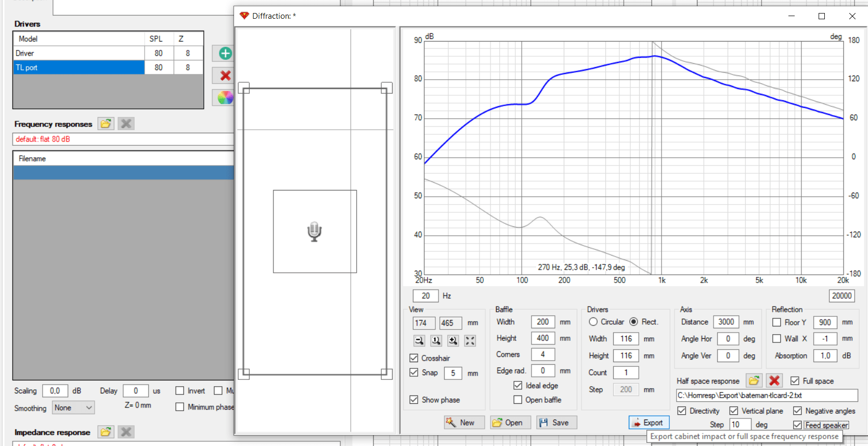Click the bottom-right baffle corner handle
Viewport: 868px width, 446px height.
coord(386,374)
